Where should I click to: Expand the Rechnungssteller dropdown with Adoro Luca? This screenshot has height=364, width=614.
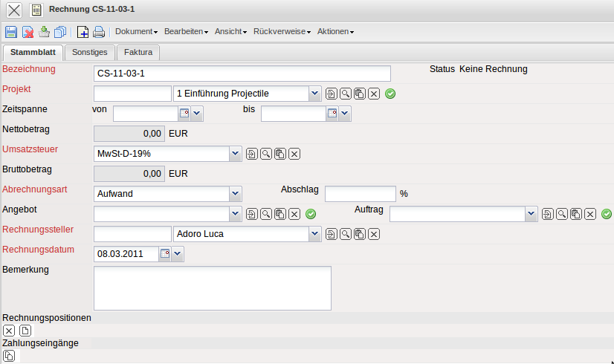point(315,234)
